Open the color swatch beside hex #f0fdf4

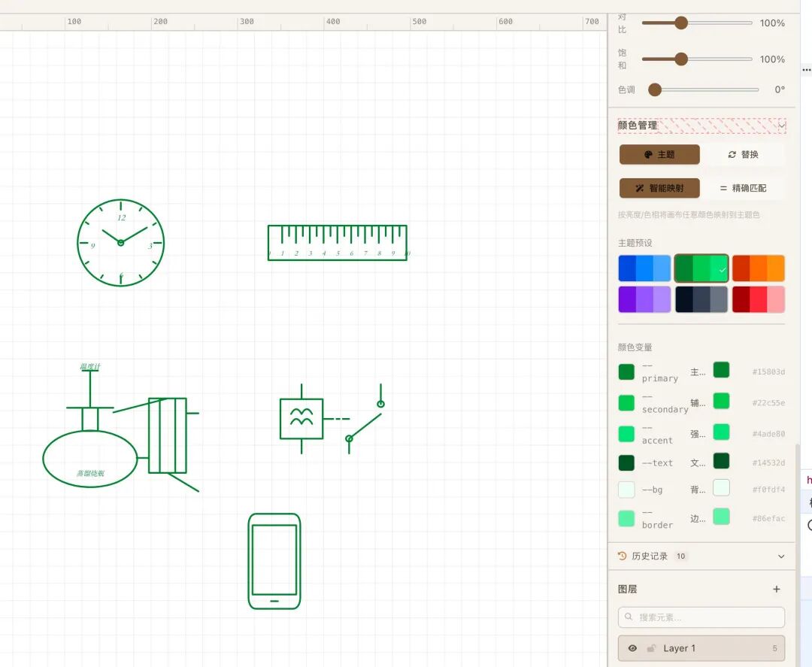pos(721,488)
